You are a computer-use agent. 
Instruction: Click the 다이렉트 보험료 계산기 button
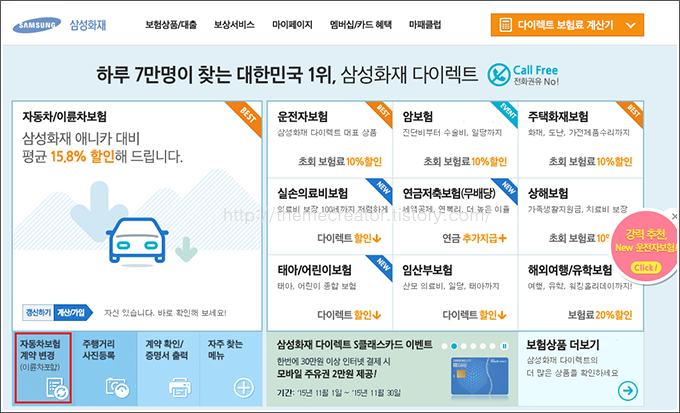point(567,25)
